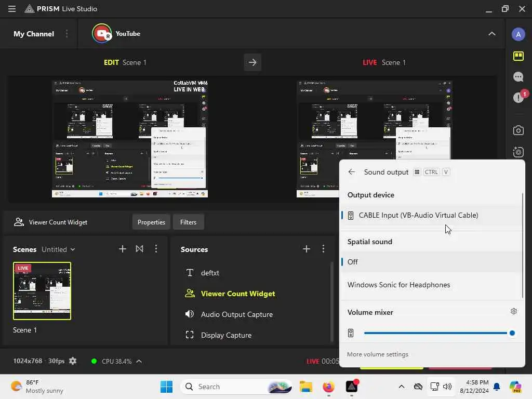
Task: Open Scenes panel more options
Action: (x=156, y=249)
